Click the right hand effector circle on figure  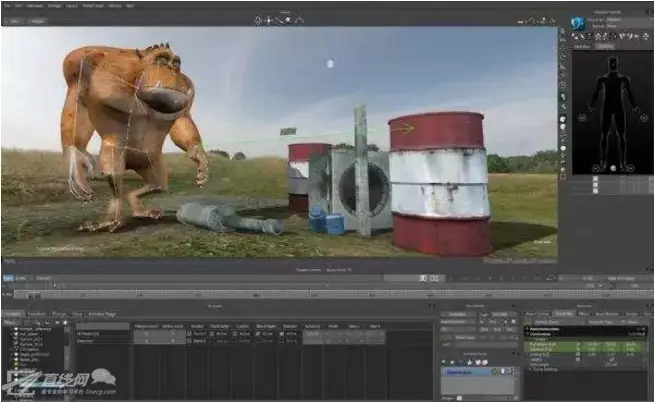click(x=644, y=118)
